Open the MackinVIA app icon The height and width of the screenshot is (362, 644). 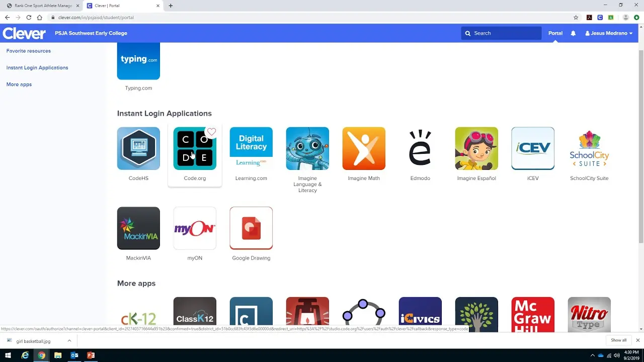point(138,228)
